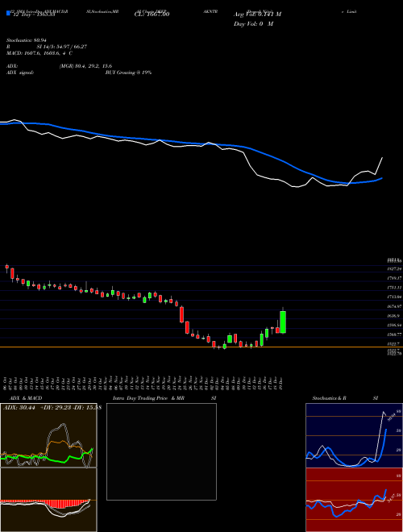Click the "Day Vol: 0 M" label
Image resolution: width=403 pixels, height=532 pixels.
pyautogui.click(x=253, y=24)
